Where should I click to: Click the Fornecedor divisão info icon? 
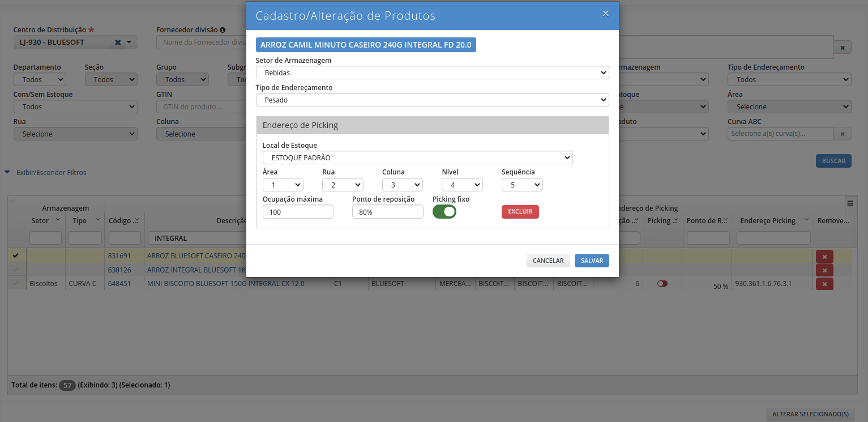223,30
